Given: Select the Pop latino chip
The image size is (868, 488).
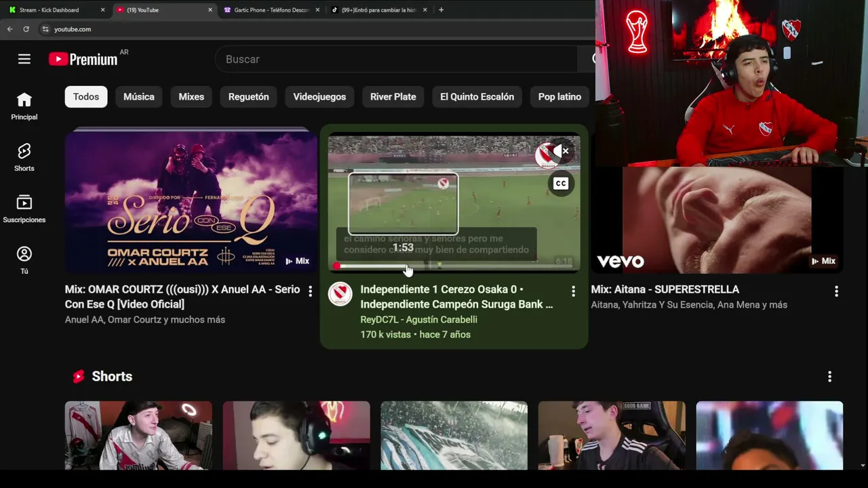Looking at the screenshot, I should pos(559,97).
